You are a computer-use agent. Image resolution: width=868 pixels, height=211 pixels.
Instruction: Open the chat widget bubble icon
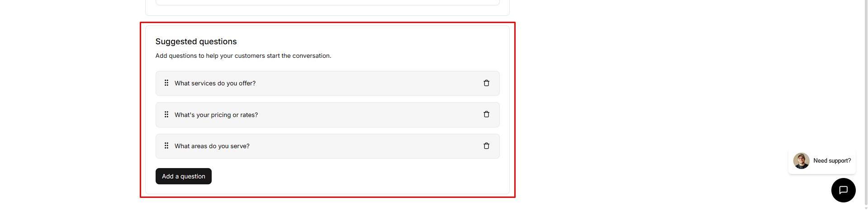point(843,190)
